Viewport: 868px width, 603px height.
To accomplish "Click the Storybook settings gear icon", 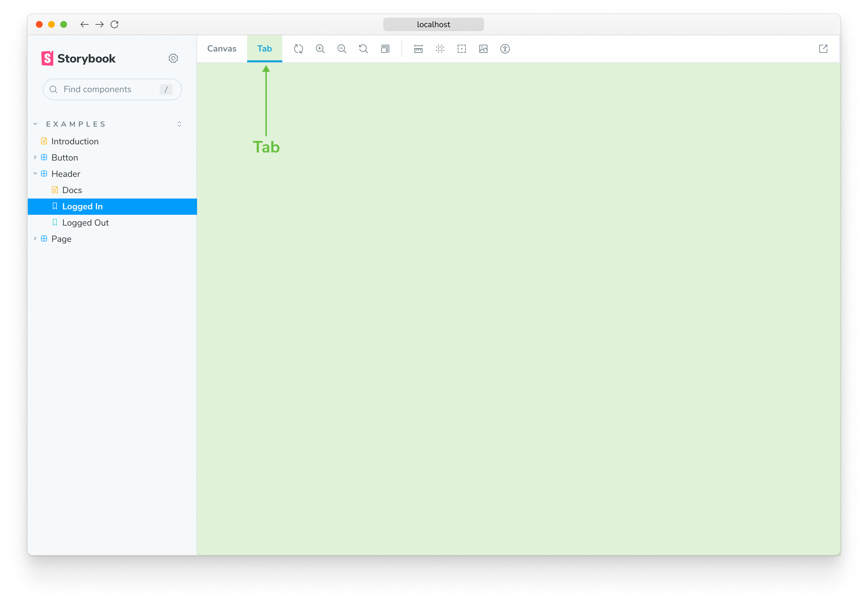I will (173, 58).
